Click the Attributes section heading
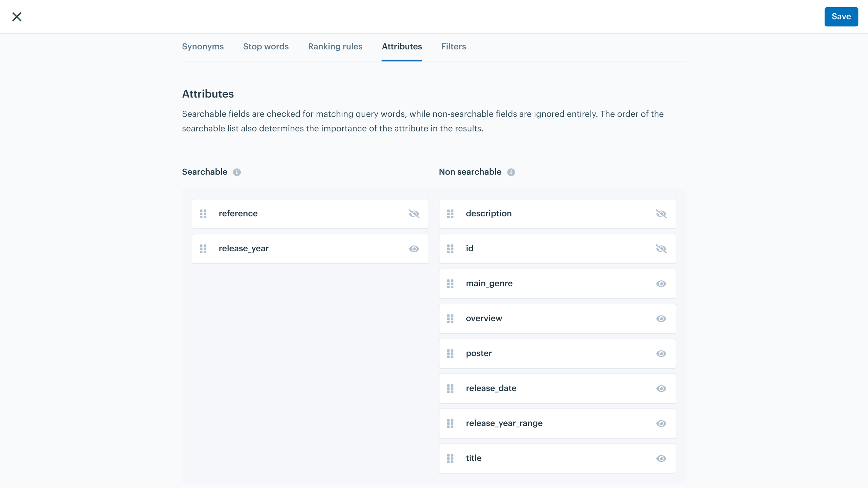Image resolution: width=868 pixels, height=488 pixels. tap(208, 94)
